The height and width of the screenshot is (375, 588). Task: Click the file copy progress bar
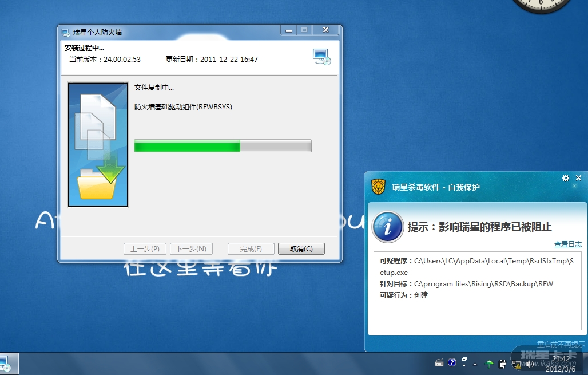pyautogui.click(x=223, y=145)
